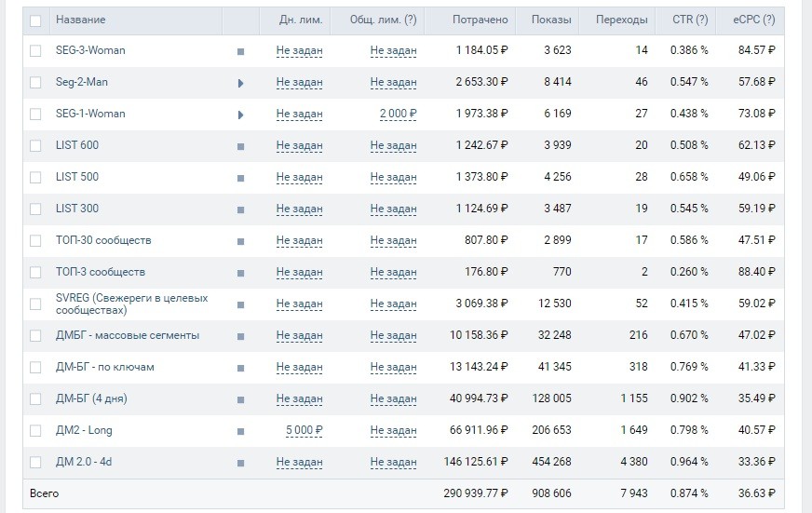Select all campaigns with header checkbox

pos(35,20)
